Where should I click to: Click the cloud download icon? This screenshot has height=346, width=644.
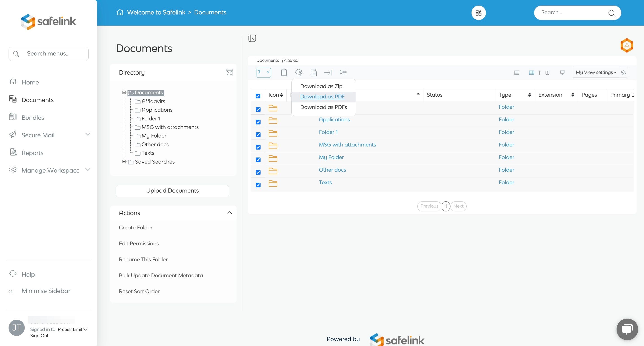pyautogui.click(x=299, y=72)
